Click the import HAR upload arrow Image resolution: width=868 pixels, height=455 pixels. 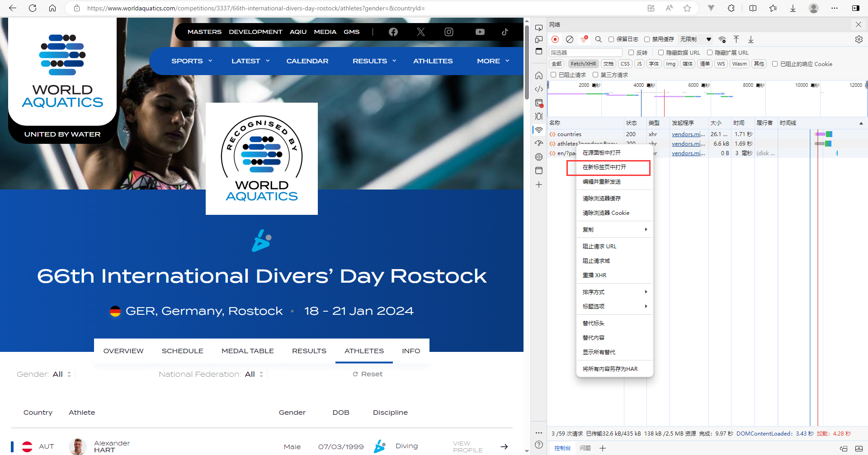736,39
